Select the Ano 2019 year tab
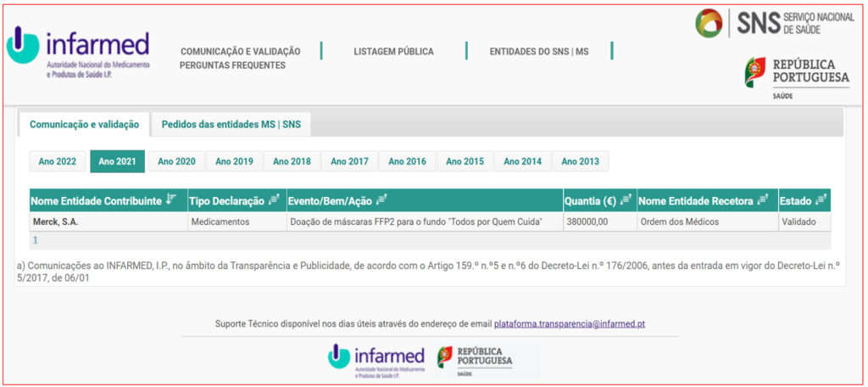This screenshot has width=868, height=387. click(x=234, y=161)
